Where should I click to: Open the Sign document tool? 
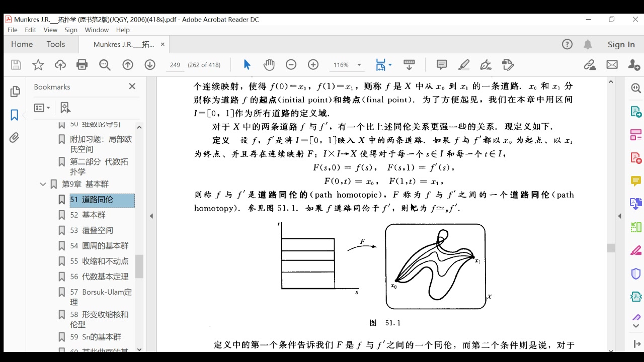coord(486,65)
